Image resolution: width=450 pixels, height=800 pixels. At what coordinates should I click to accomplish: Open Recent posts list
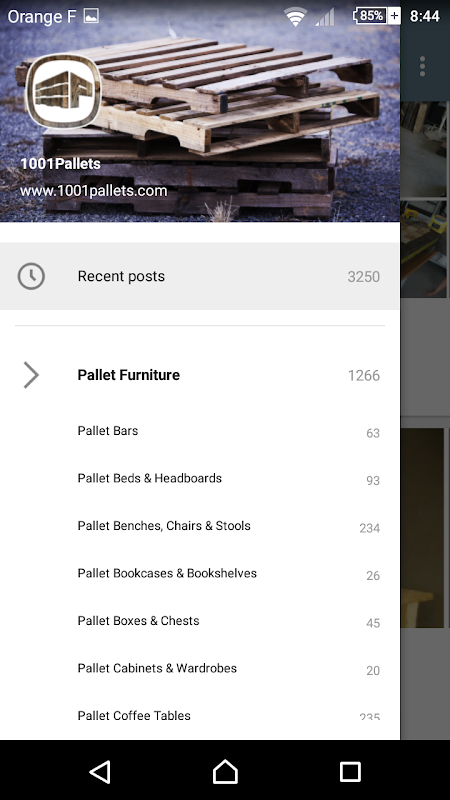click(x=200, y=276)
